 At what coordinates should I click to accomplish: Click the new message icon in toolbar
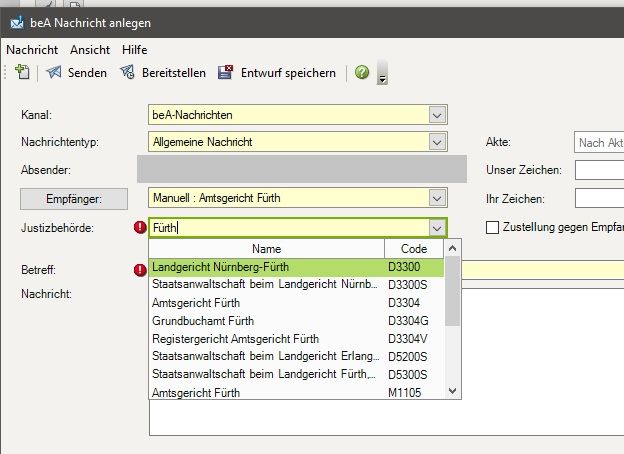point(22,72)
